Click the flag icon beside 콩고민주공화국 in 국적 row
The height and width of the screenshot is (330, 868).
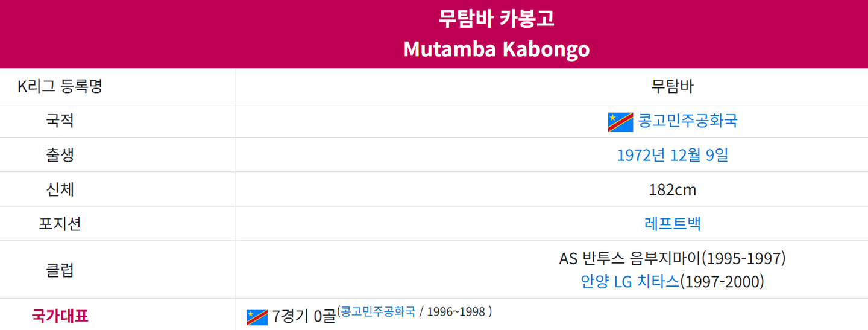[620, 122]
